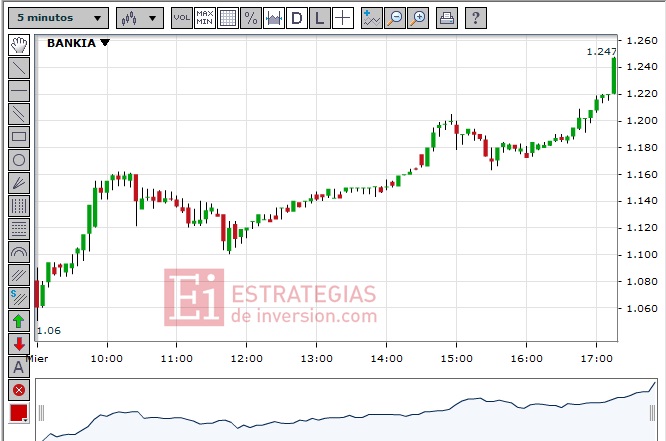
Task: Select the A text annotation tool
Action: pos(19,367)
